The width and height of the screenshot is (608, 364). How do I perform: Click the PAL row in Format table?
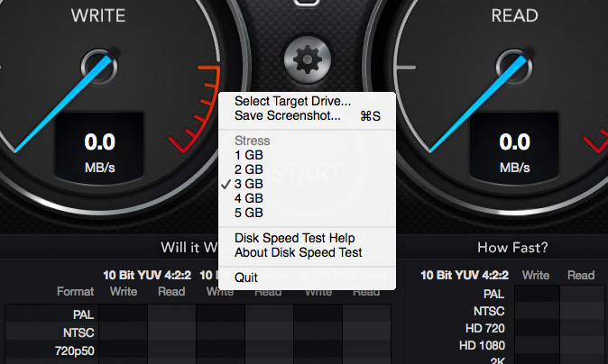[83, 314]
